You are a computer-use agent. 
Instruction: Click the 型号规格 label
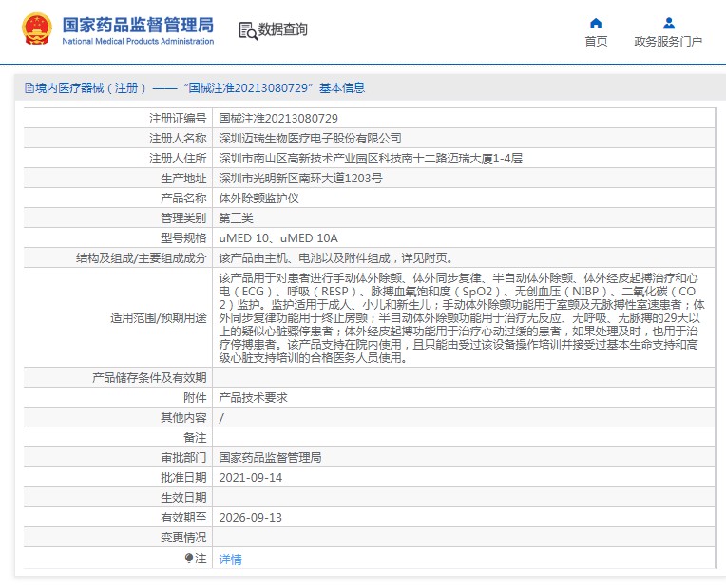[x=183, y=238]
